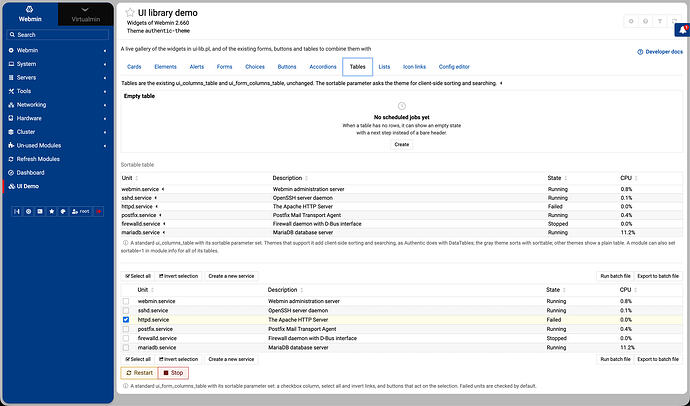Click the search magnifier icon

pos(12,35)
